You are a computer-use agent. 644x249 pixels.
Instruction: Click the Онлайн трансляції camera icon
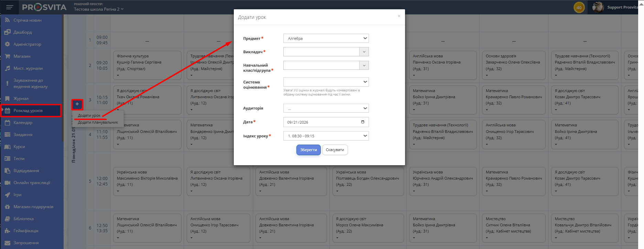point(7,183)
